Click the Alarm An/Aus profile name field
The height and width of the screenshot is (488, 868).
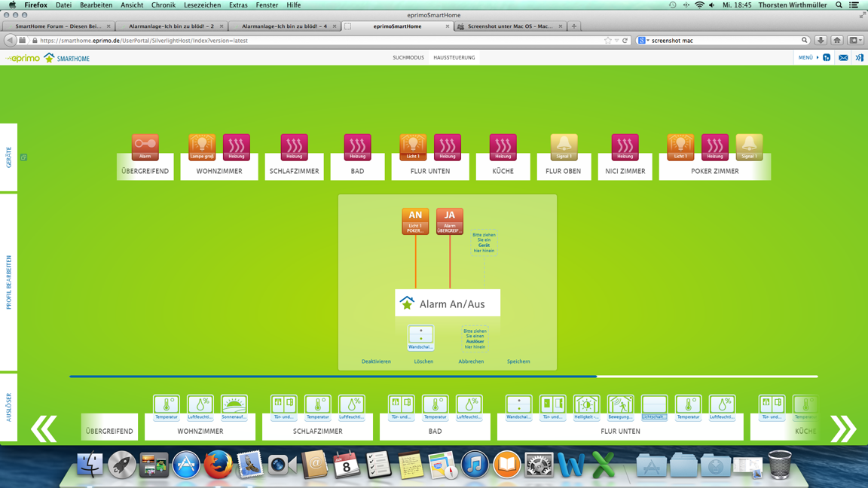point(448,303)
